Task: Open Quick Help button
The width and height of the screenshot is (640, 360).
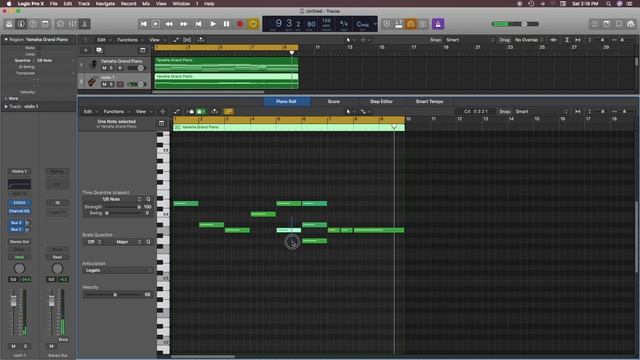Action: pyautogui.click(x=33, y=24)
